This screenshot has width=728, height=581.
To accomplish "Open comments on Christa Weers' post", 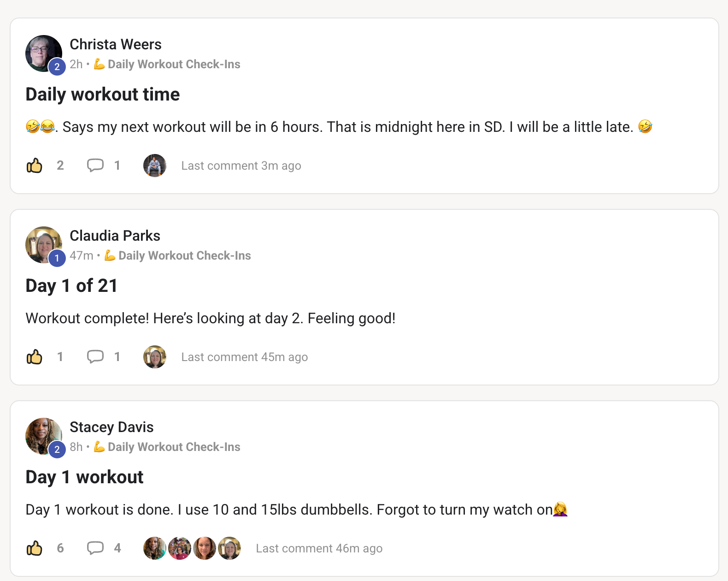I will [95, 166].
